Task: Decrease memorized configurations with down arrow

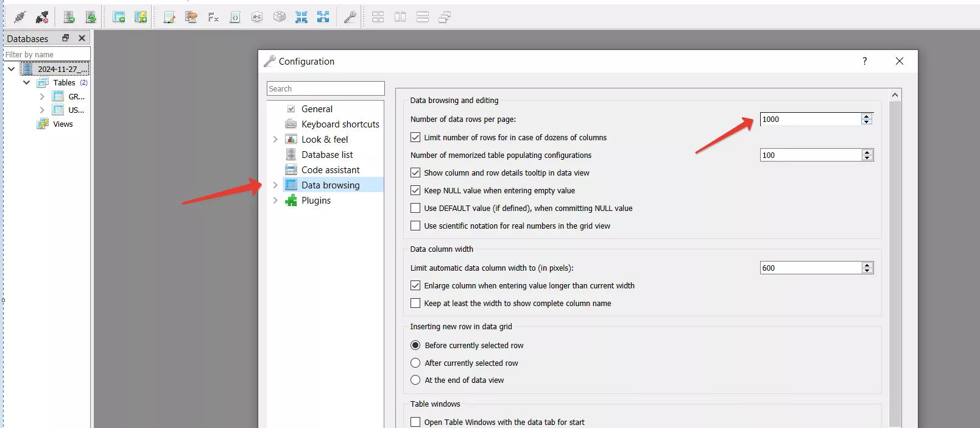Action: tap(867, 158)
